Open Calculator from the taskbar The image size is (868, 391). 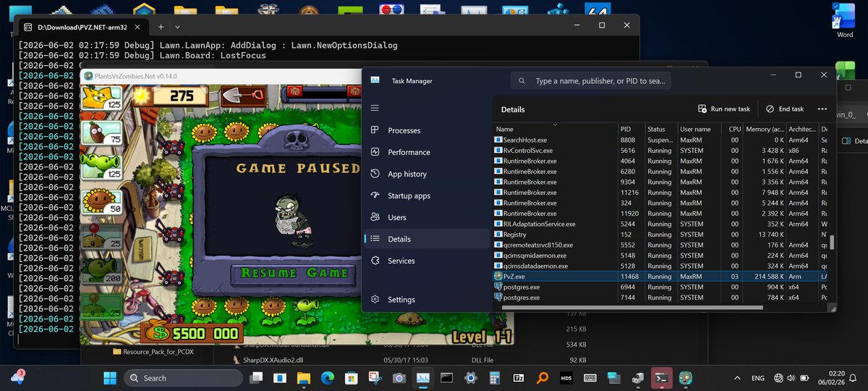[x=495, y=377]
